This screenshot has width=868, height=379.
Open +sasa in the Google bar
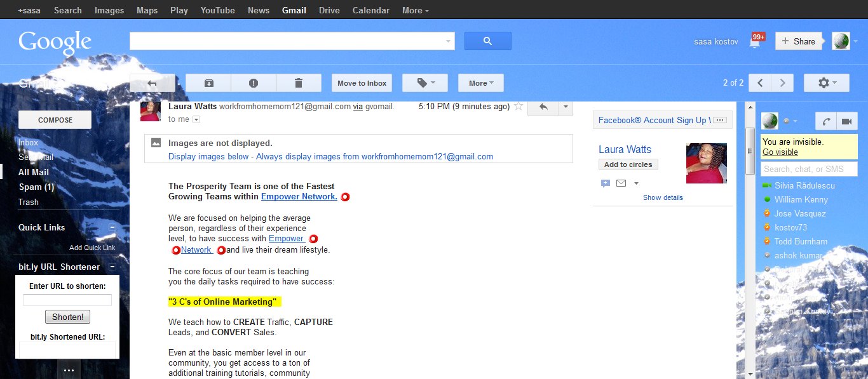coord(31,10)
